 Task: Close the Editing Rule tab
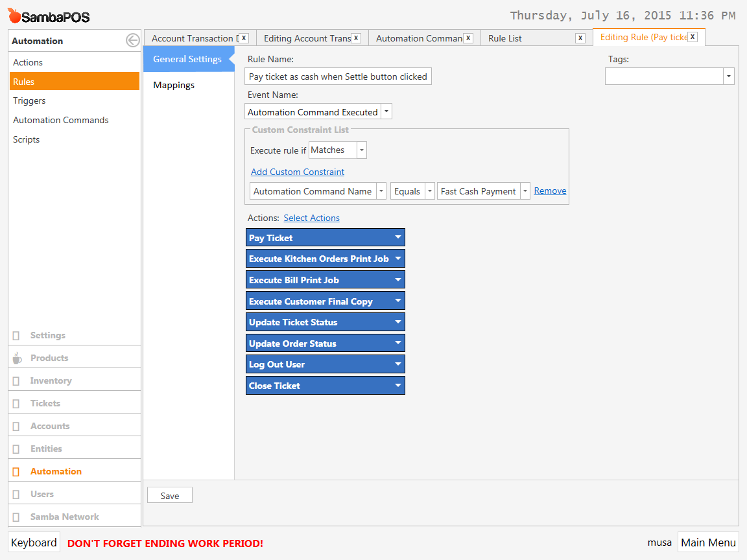(693, 37)
